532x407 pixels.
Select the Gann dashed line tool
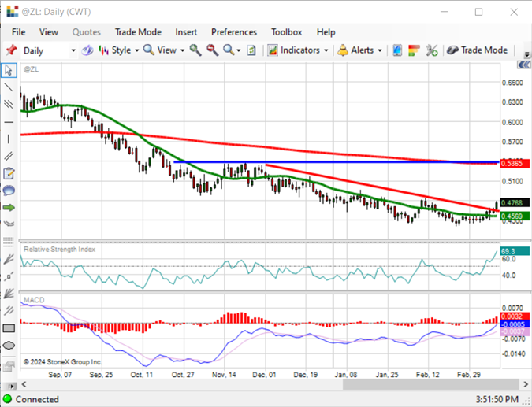[x=9, y=276]
